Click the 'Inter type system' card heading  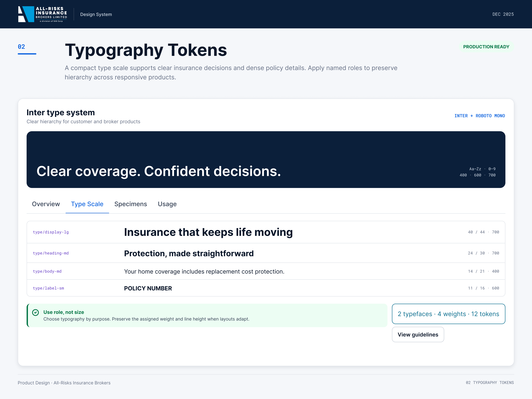point(61,113)
